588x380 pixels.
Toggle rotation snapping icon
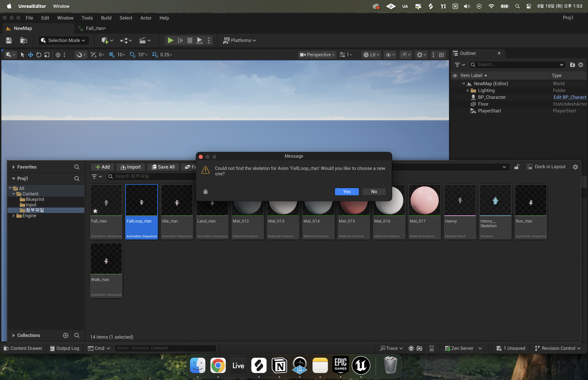pyautogui.click(x=133, y=55)
